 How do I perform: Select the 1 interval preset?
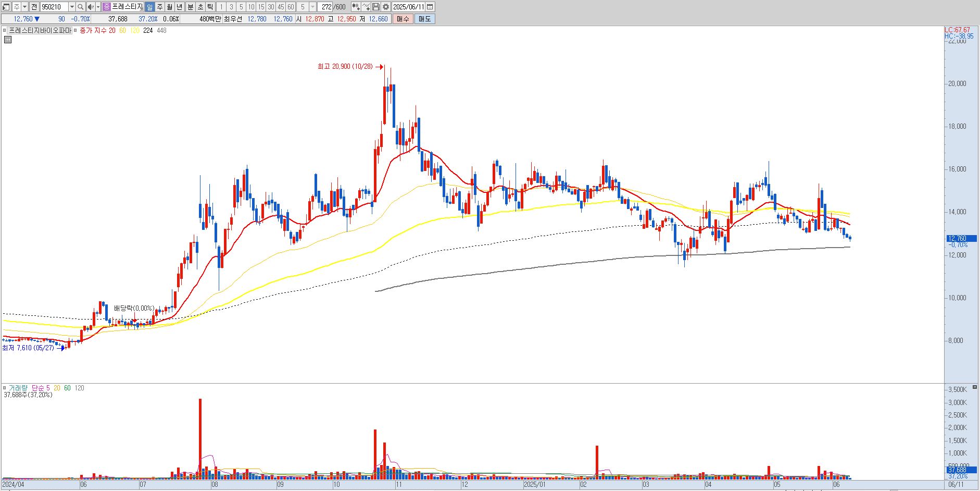coord(221,7)
